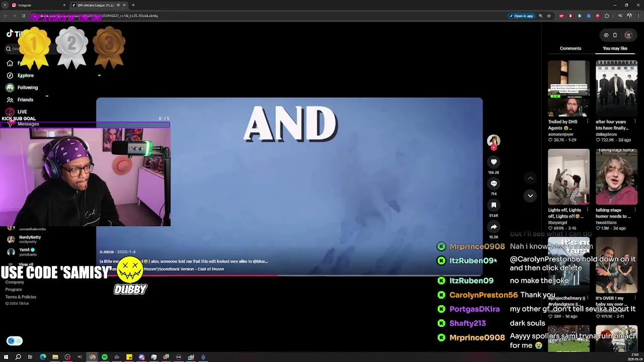644x362 pixels.
Task: Open the LIVE section in sidebar
Action: pos(22,112)
